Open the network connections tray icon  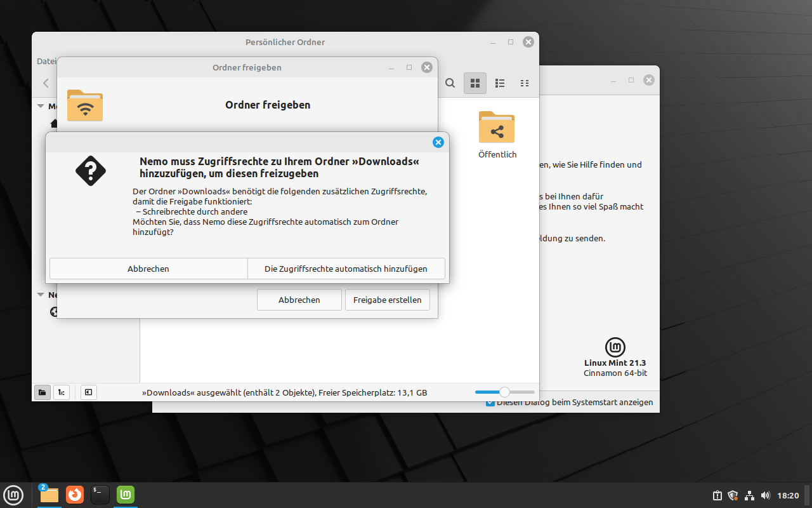click(749, 495)
